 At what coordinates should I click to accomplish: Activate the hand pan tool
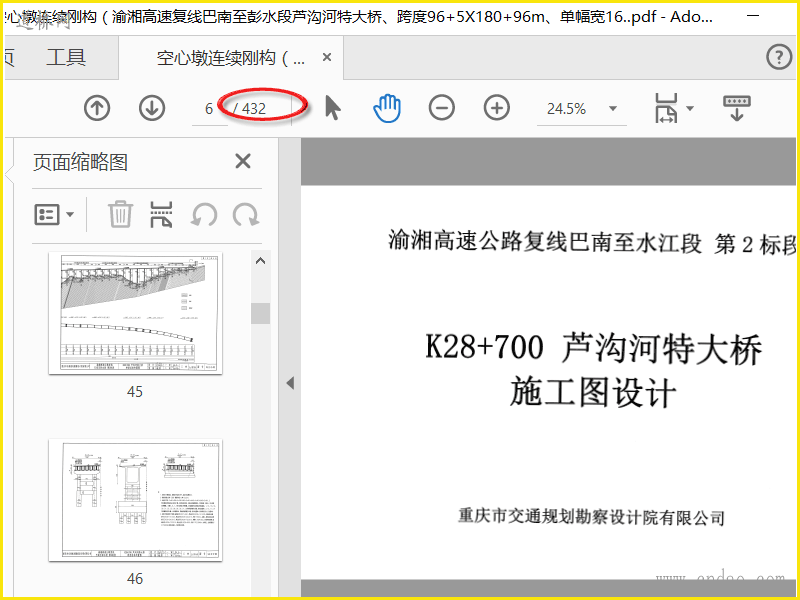[x=387, y=108]
